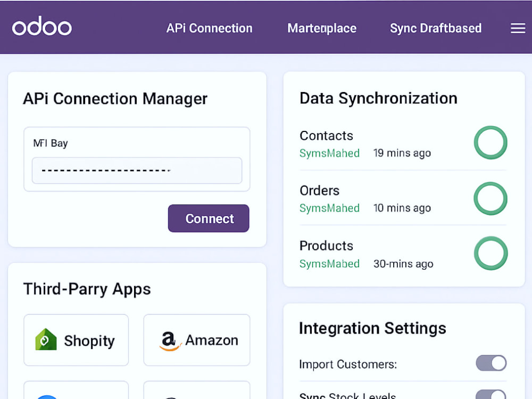
Task: Click the 'MFI Bay' field label
Action: [51, 143]
